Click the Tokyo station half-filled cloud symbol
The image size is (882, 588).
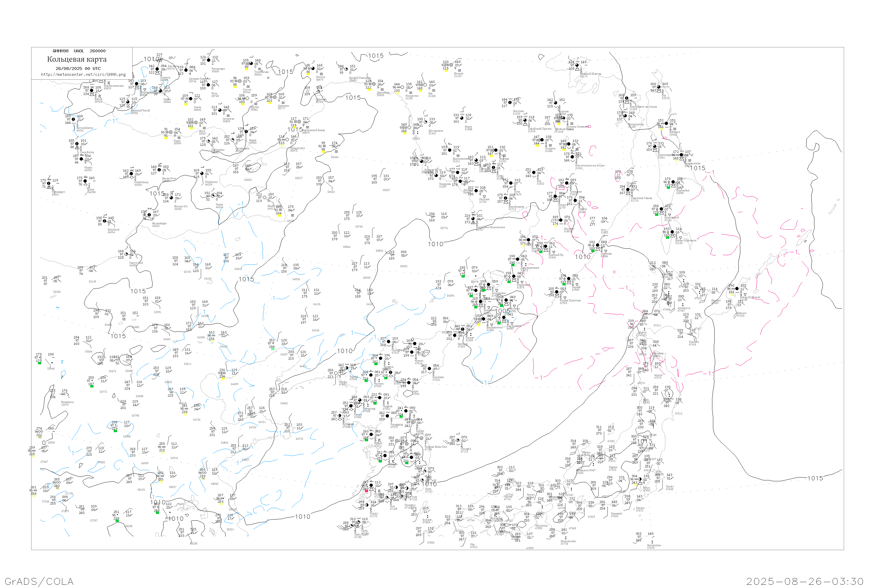(x=640, y=479)
